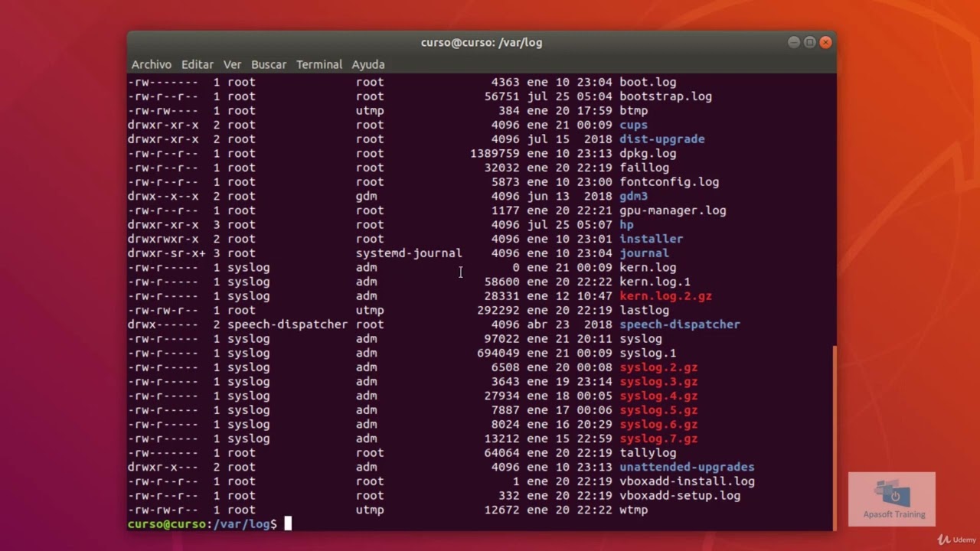Open the Terminal menu
The height and width of the screenshot is (551, 980).
click(x=319, y=64)
